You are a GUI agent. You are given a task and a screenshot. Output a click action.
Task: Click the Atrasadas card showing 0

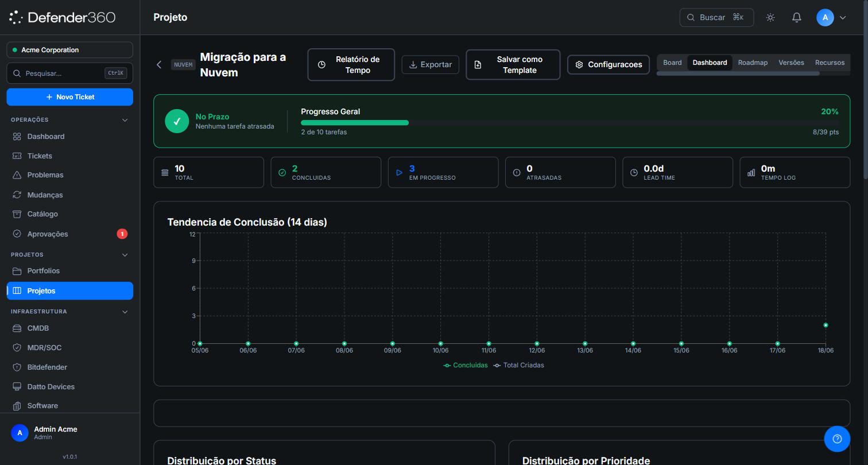click(560, 172)
